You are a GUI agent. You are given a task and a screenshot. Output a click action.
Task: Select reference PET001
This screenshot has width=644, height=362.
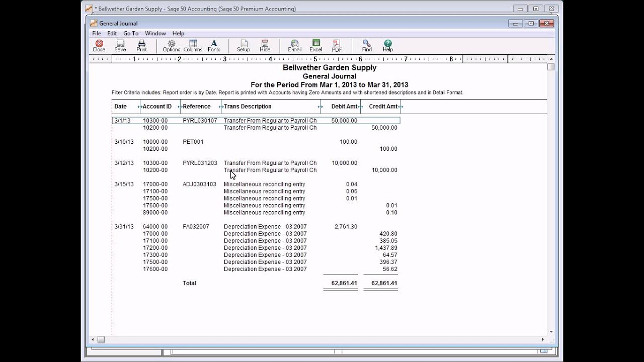(193, 142)
